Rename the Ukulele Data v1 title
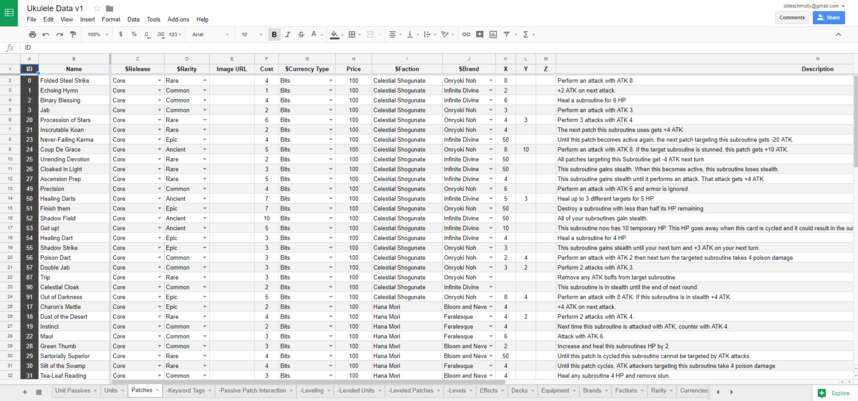Screen dimensions: 858x401 coord(55,8)
